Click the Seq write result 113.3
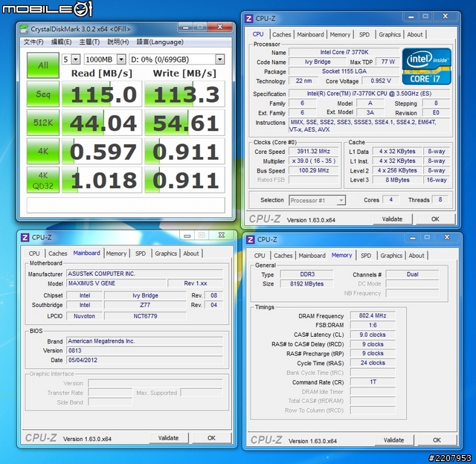Viewport: 476px width, 464px height. click(x=184, y=94)
